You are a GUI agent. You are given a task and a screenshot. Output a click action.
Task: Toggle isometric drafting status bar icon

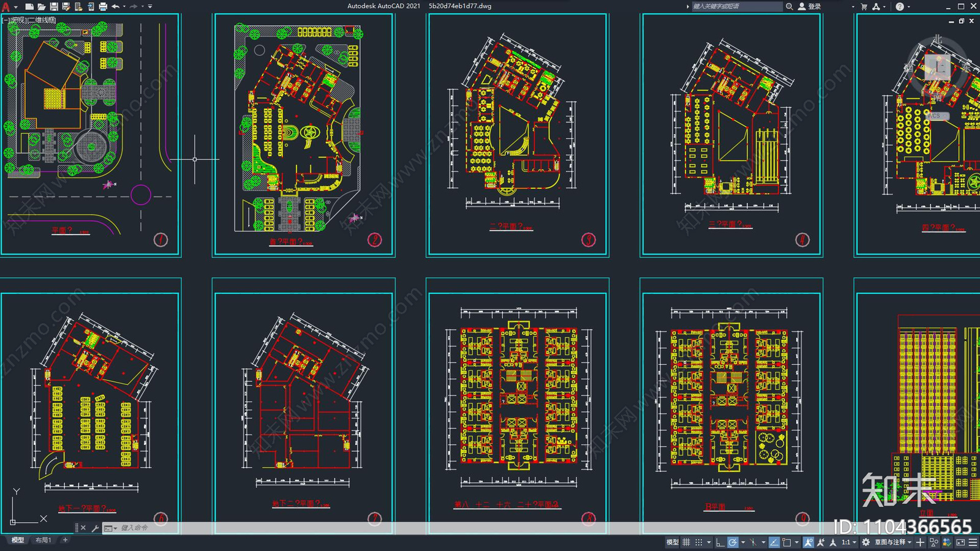tap(753, 542)
